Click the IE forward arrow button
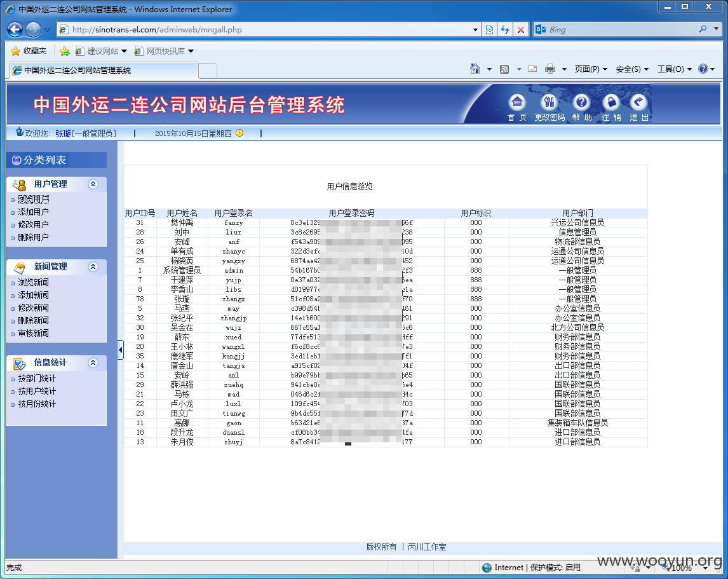Image resolution: width=728 pixels, height=579 pixels. point(33,30)
